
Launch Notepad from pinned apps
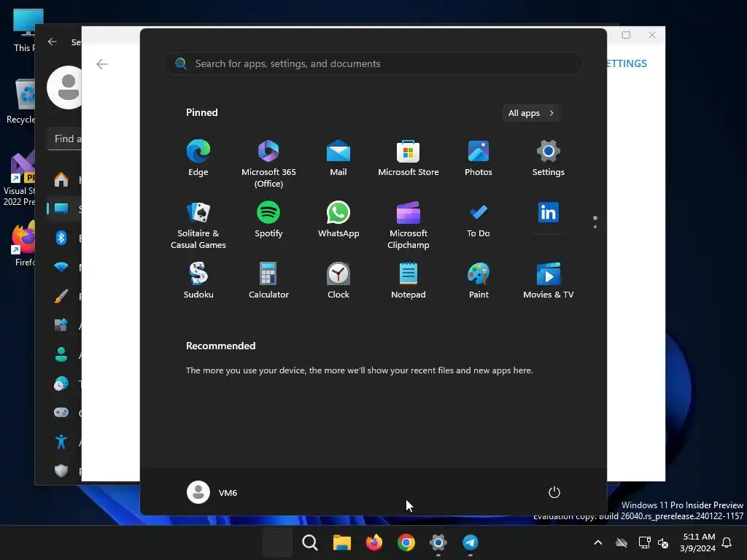pyautogui.click(x=409, y=281)
